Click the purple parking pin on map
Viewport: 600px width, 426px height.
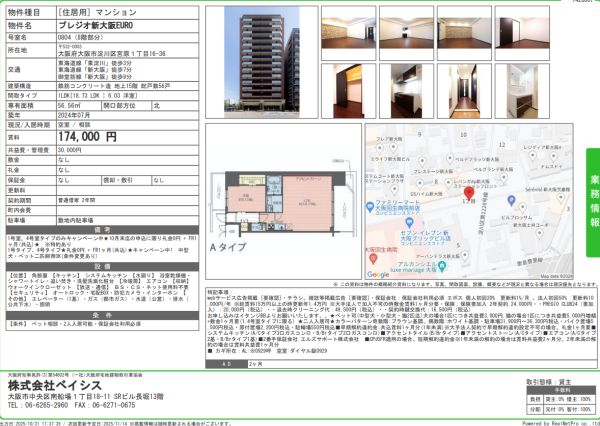click(511, 200)
